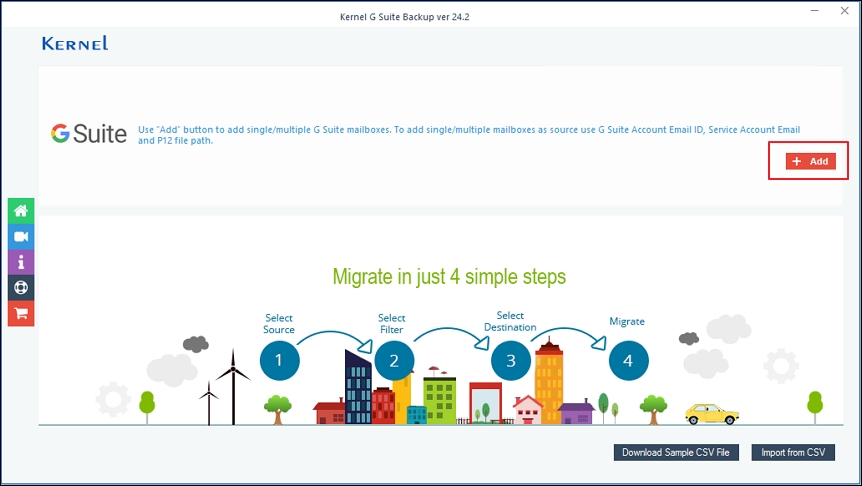Click the red Add button
Viewport: 862px width, 486px height.
click(x=810, y=161)
